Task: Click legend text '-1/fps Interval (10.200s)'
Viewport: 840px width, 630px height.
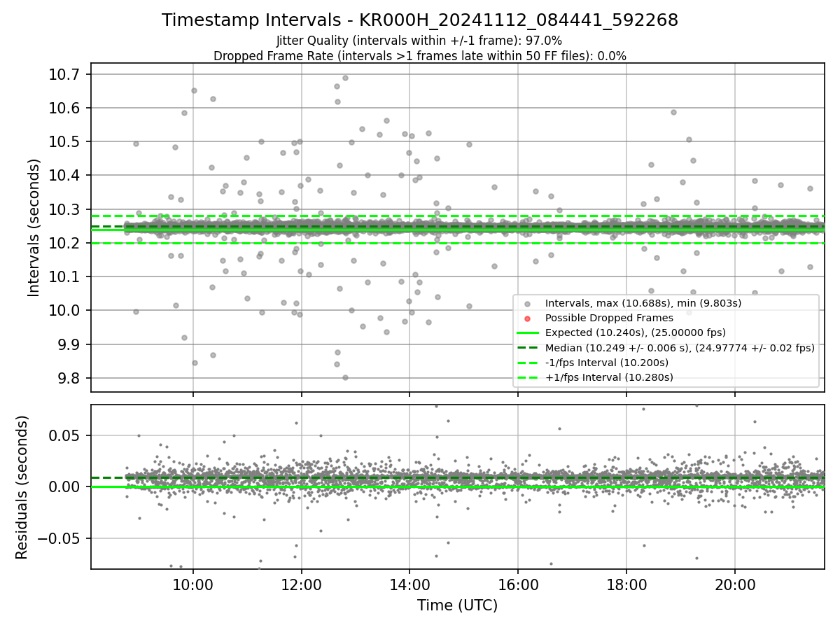Action: click(606, 363)
